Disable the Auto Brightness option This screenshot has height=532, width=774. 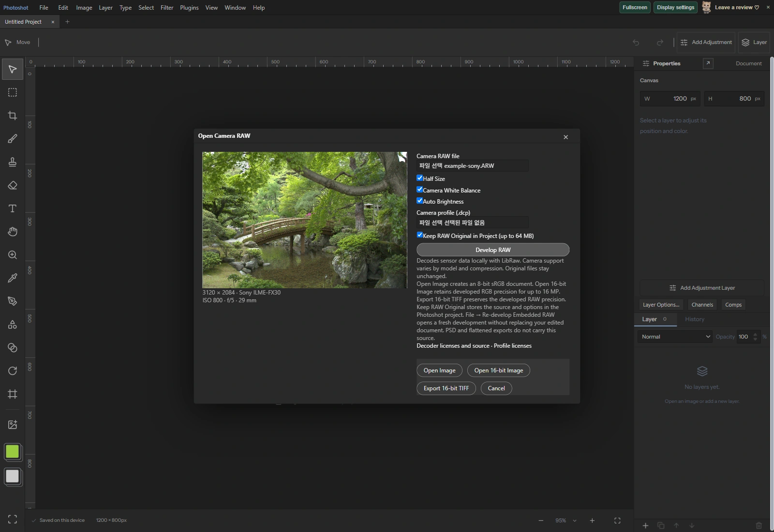[x=420, y=201]
